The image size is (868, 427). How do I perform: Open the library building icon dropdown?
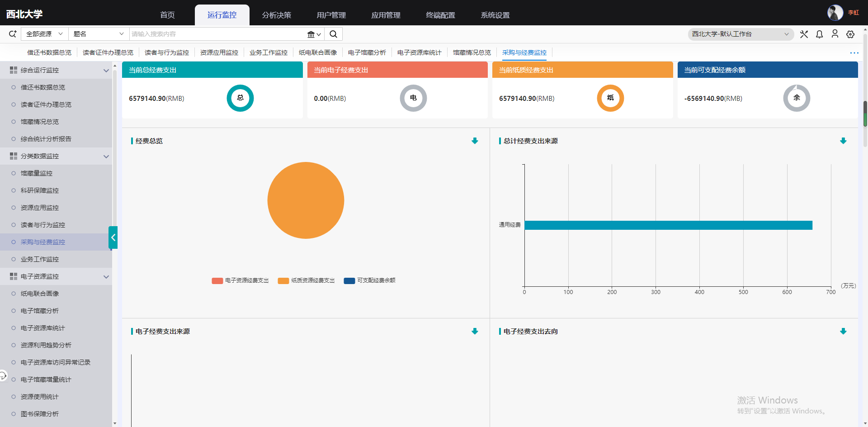314,34
